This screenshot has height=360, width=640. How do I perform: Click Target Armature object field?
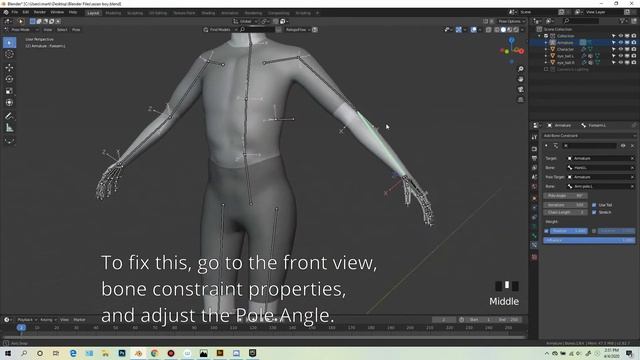pyautogui.click(x=600, y=158)
